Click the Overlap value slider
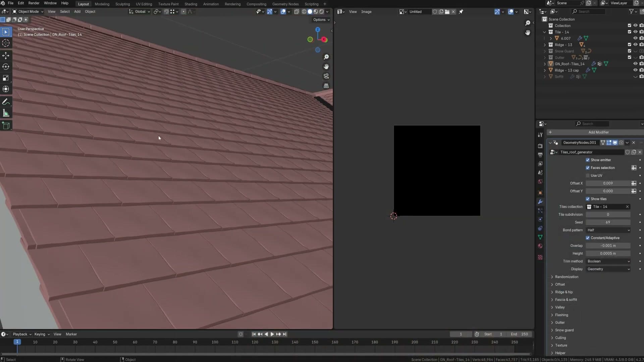Image resolution: width=644 pixels, height=362 pixels. [x=608, y=246]
